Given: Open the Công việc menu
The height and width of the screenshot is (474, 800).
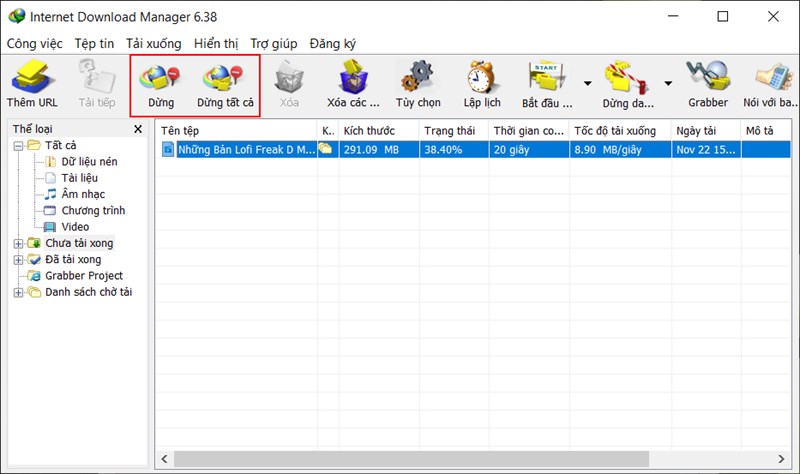Looking at the screenshot, I should (x=34, y=44).
